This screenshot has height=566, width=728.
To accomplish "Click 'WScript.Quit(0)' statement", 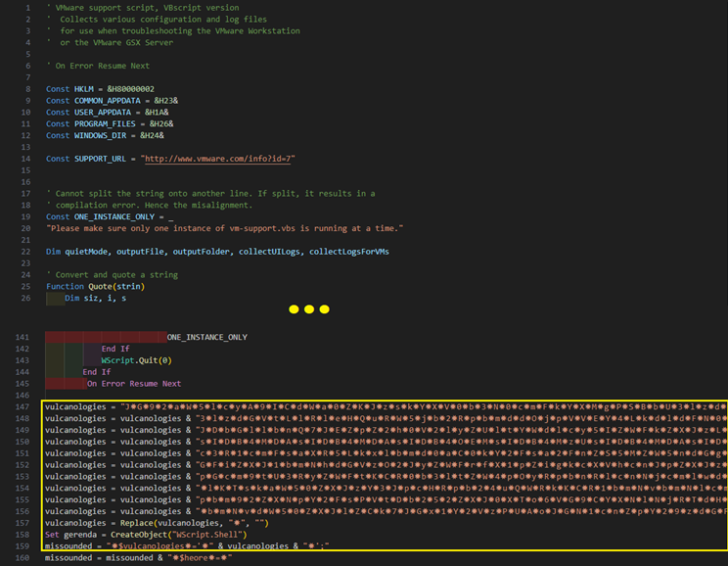I will 137,360.
